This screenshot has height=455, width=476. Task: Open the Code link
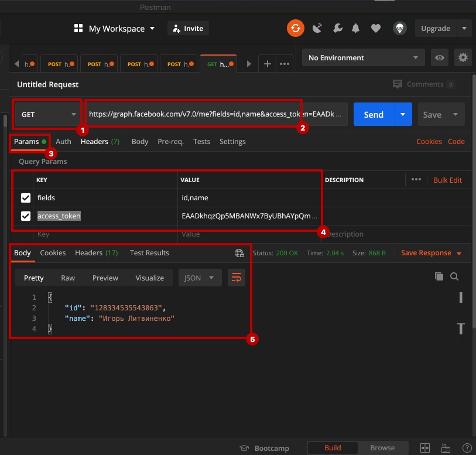[x=456, y=142]
